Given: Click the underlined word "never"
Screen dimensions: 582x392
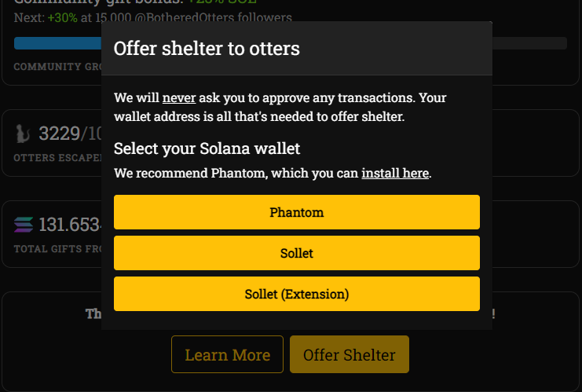Looking at the screenshot, I should click(178, 98).
